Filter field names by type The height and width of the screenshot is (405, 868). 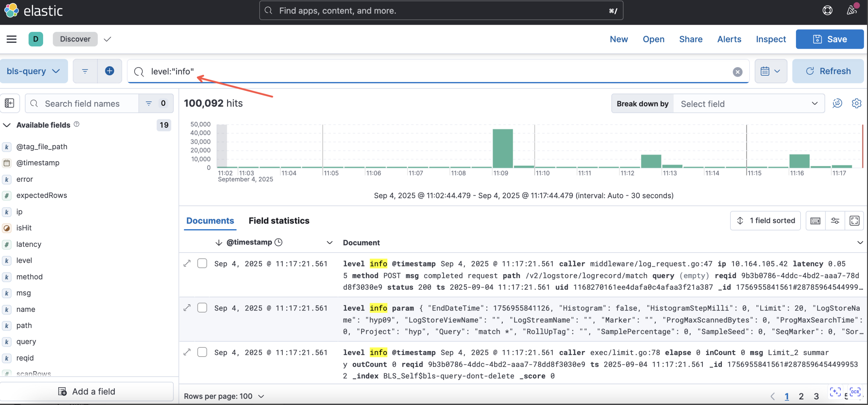click(x=156, y=103)
